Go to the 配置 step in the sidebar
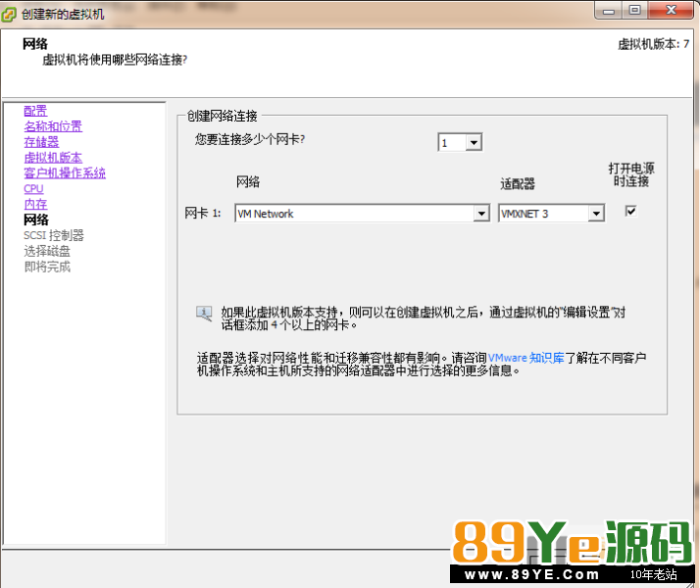Screen dimensions: 700x588 [35, 111]
